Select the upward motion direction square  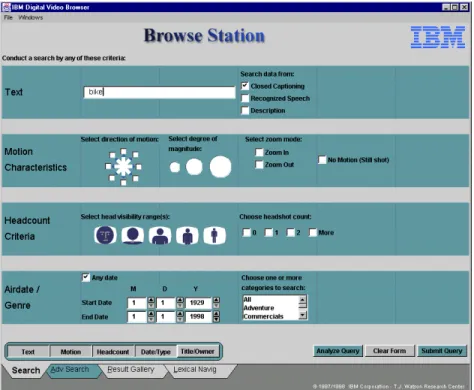(123, 152)
